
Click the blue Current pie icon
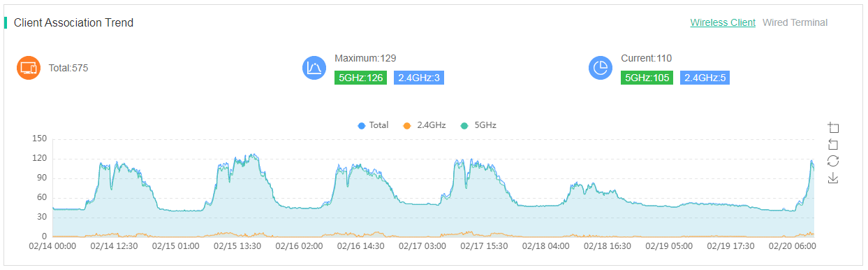(x=601, y=68)
